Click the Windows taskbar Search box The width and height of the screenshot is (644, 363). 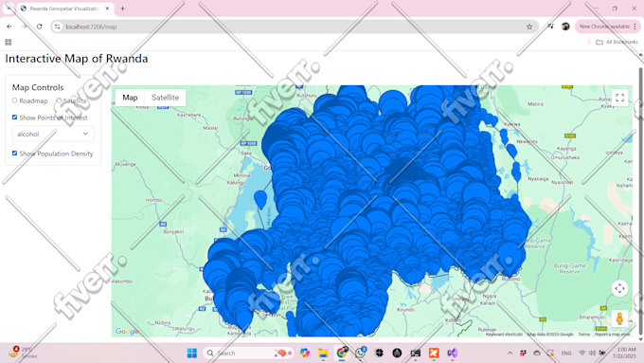point(248,354)
